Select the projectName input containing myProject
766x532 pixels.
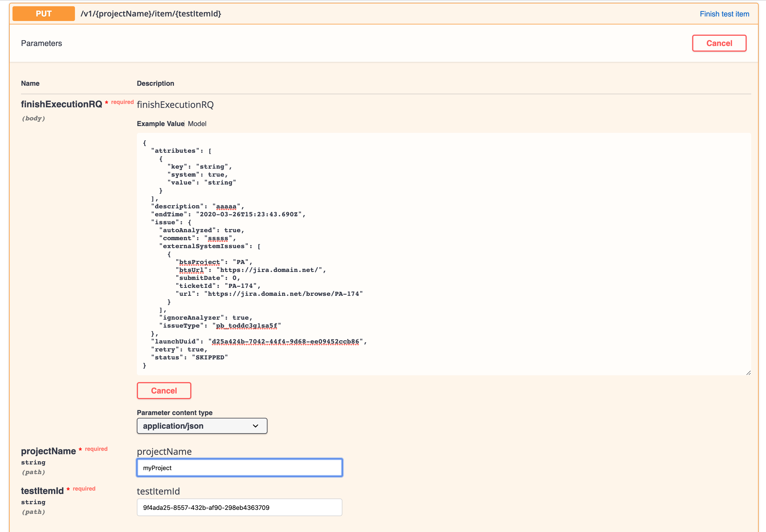coord(239,467)
